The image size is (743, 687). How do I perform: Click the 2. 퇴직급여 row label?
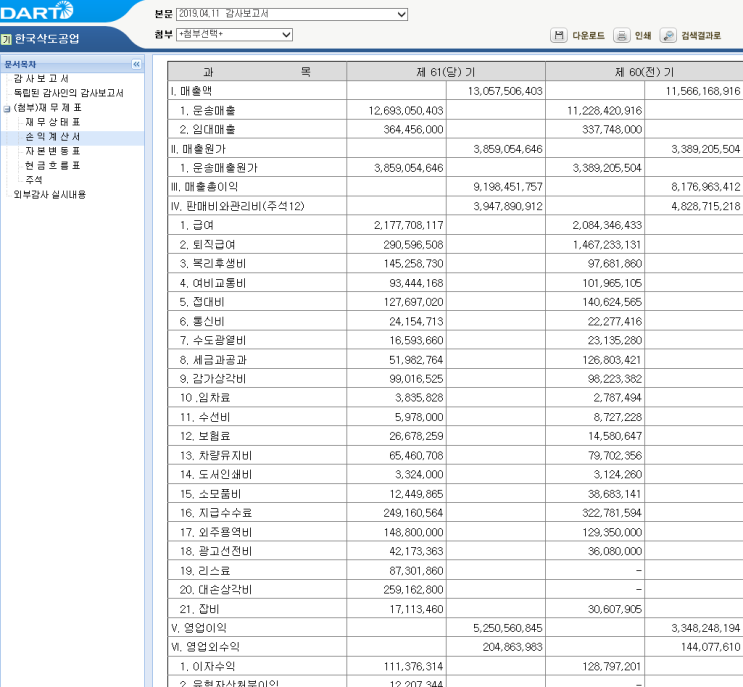pos(208,244)
